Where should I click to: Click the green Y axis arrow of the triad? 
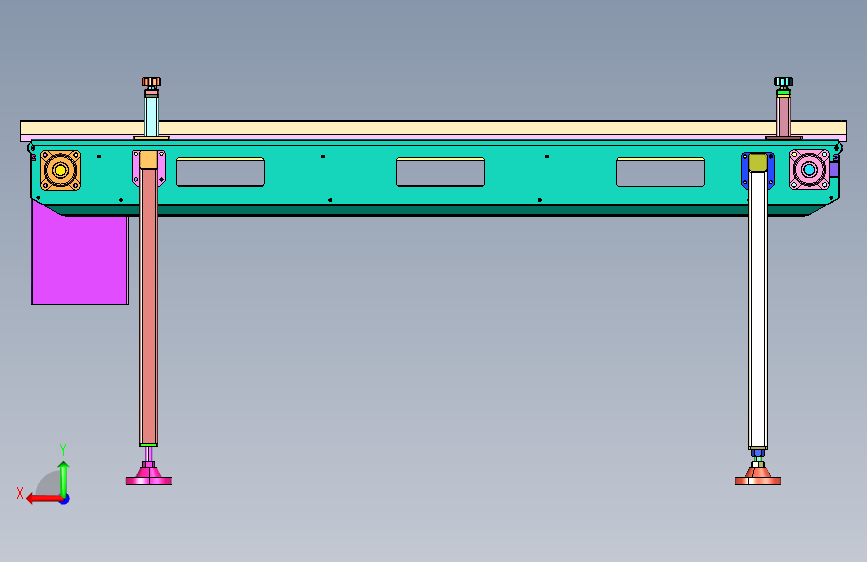pyautogui.click(x=64, y=478)
